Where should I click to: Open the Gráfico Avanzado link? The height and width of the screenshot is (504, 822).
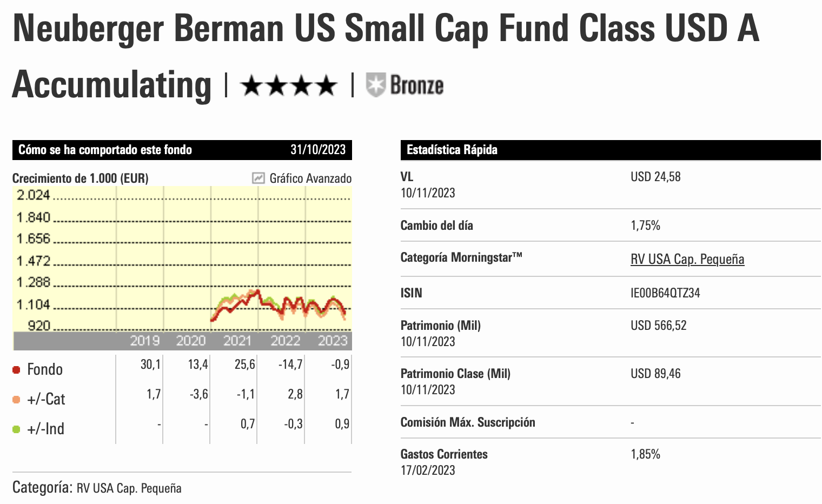[x=310, y=178]
